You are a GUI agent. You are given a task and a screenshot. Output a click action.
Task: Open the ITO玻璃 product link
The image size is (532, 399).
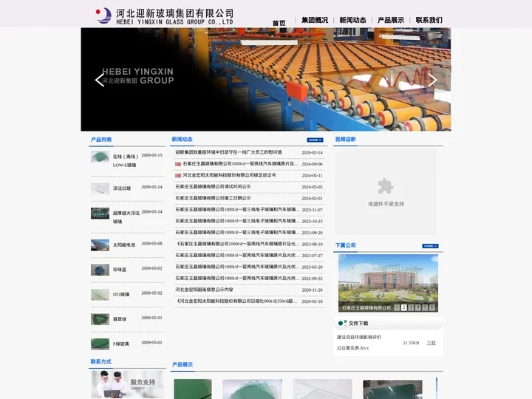point(121,294)
